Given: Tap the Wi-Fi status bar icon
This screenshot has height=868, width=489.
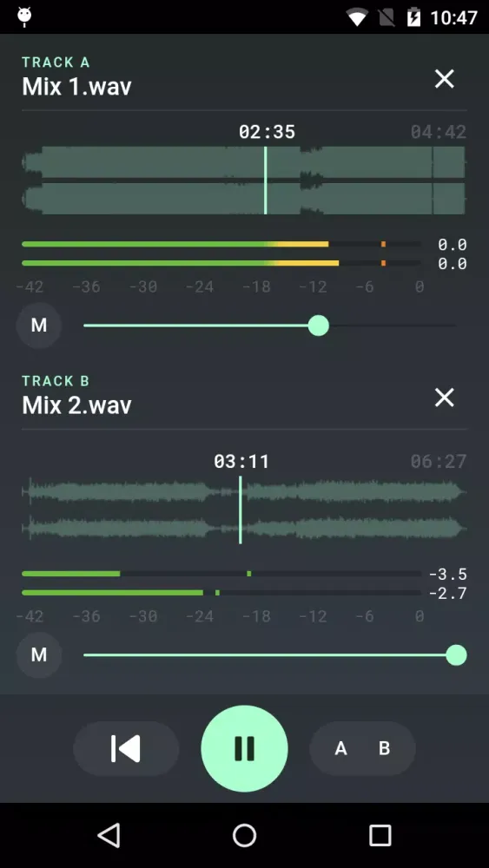Looking at the screenshot, I should click(x=357, y=17).
